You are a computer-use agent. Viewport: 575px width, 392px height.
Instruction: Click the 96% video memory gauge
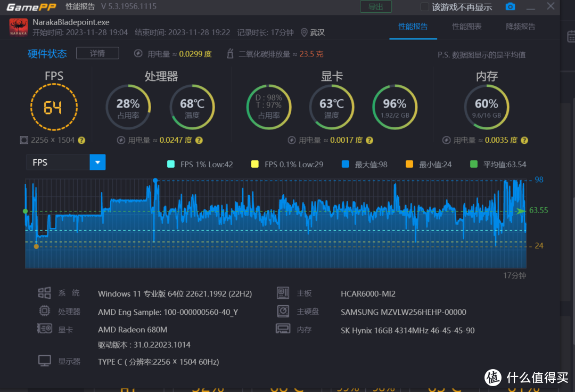tap(395, 107)
